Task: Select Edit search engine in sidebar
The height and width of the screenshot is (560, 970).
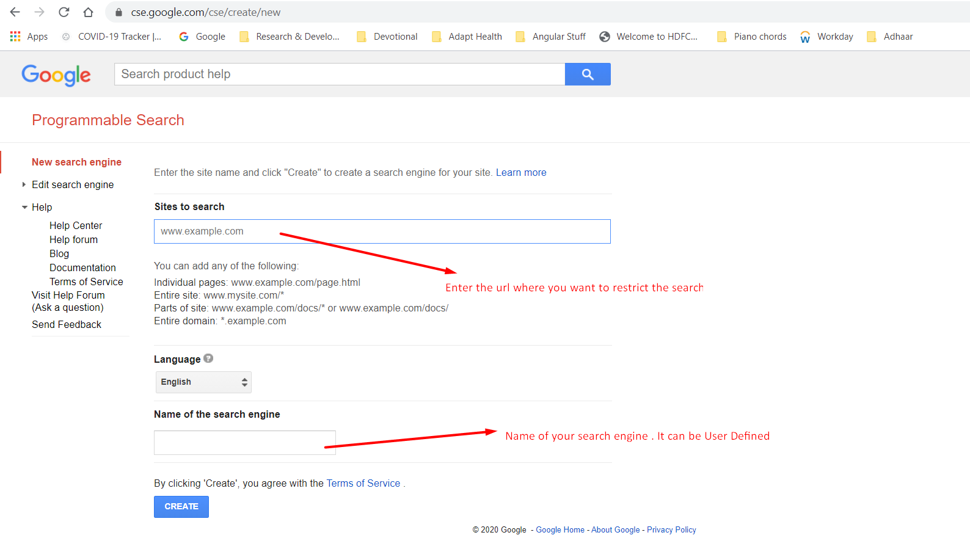Action: tap(73, 184)
